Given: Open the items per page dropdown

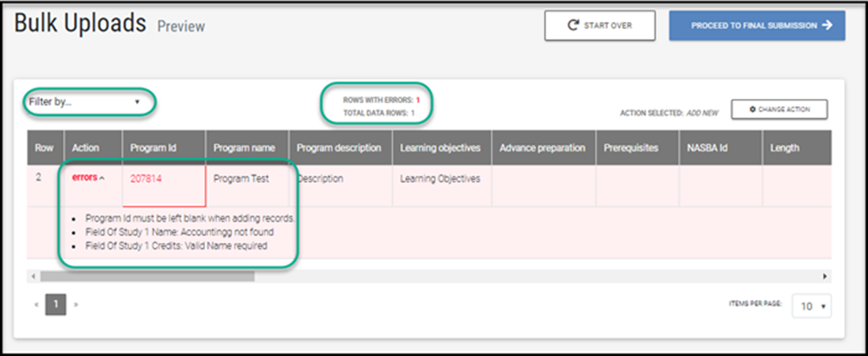Looking at the screenshot, I should (814, 305).
